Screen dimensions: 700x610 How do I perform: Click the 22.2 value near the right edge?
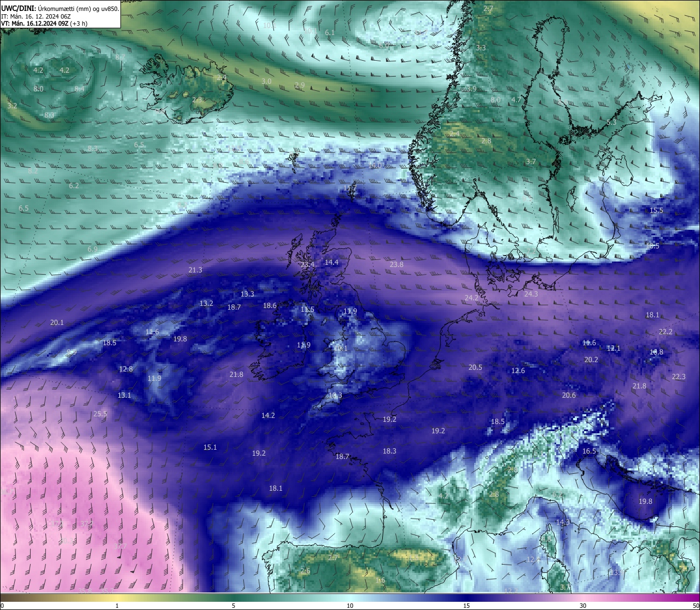tap(666, 332)
